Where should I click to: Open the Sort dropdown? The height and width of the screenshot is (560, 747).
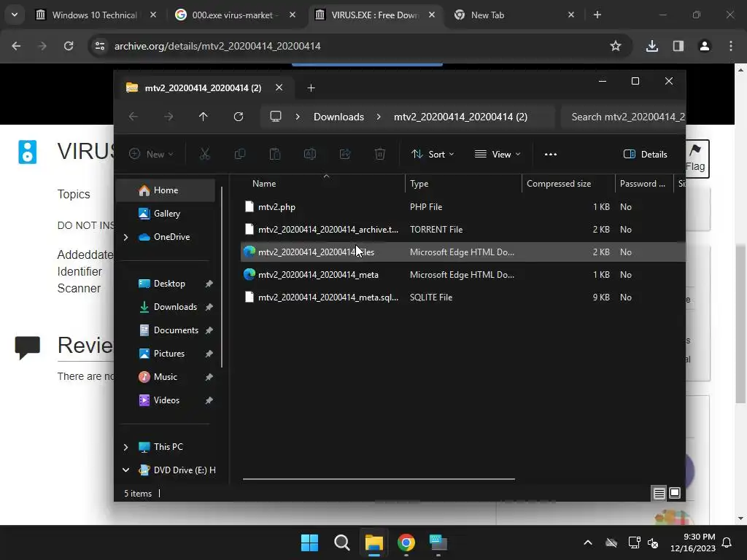[x=433, y=155]
